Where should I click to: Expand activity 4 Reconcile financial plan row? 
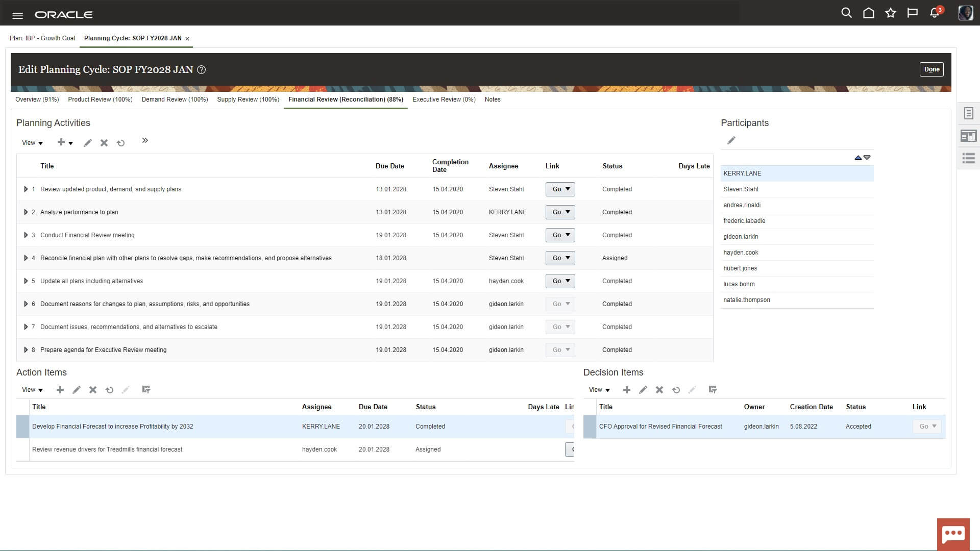coord(26,258)
